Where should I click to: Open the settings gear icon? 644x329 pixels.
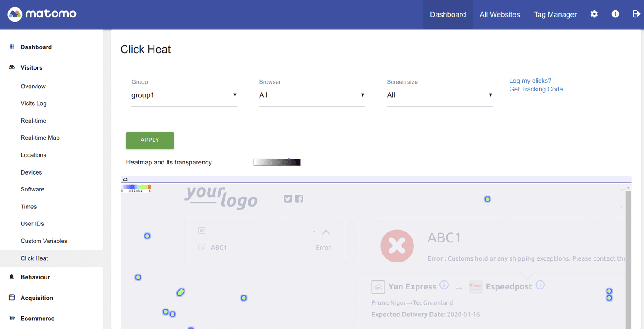594,14
